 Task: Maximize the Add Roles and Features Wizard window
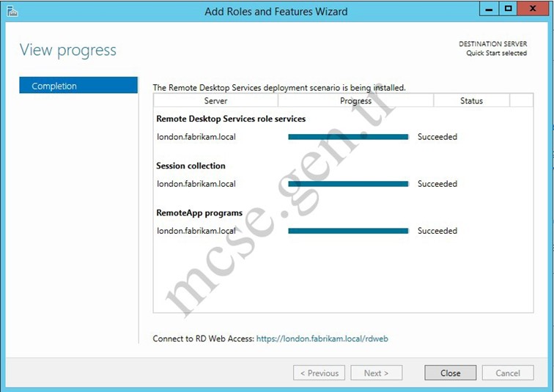coord(508,9)
